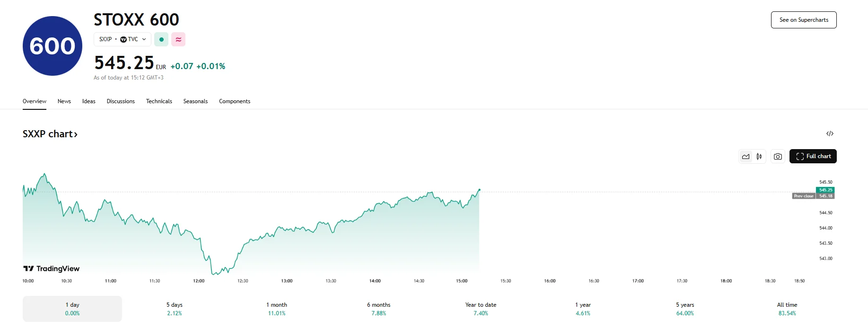Click the See on Supercharts button
Image resolution: width=868 pixels, height=329 pixels.
[803, 19]
